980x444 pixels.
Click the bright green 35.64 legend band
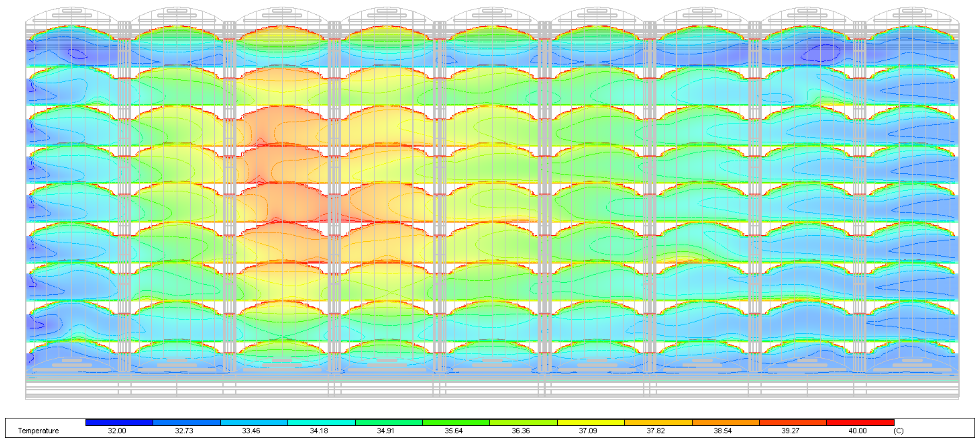(x=456, y=422)
